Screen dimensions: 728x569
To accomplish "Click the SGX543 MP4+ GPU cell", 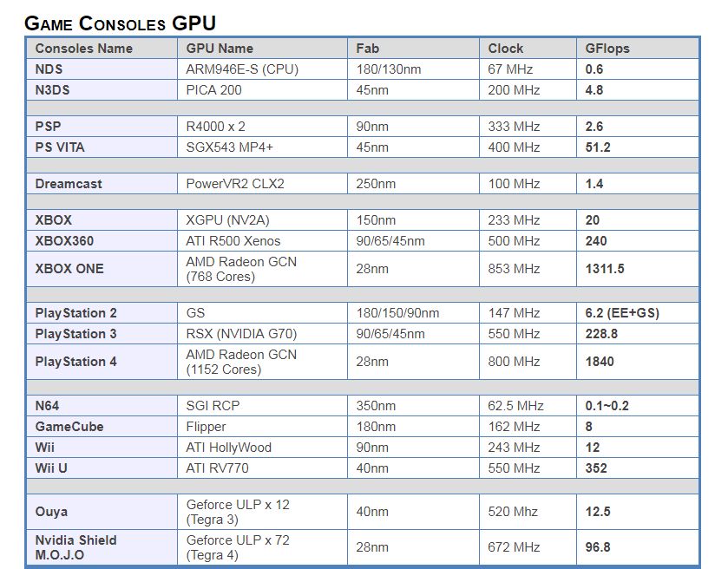I will 230,147.
